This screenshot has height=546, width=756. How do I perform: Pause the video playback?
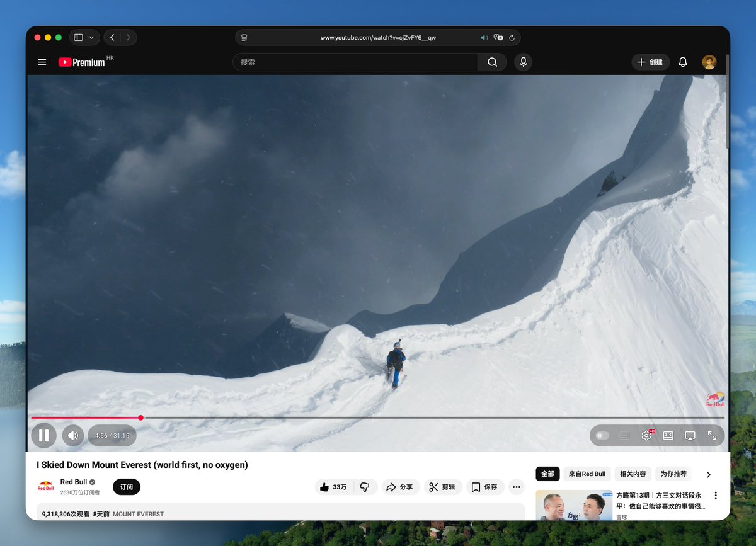point(44,435)
